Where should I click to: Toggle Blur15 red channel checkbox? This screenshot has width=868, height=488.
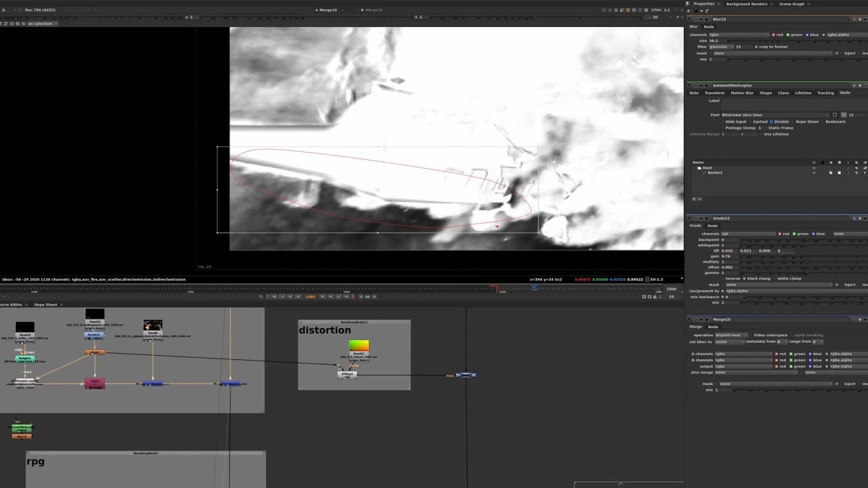(x=774, y=35)
